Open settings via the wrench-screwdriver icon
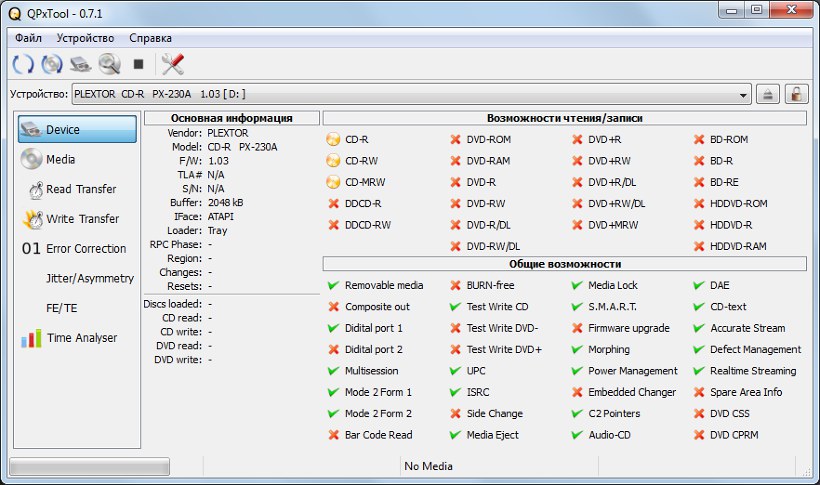 (173, 64)
